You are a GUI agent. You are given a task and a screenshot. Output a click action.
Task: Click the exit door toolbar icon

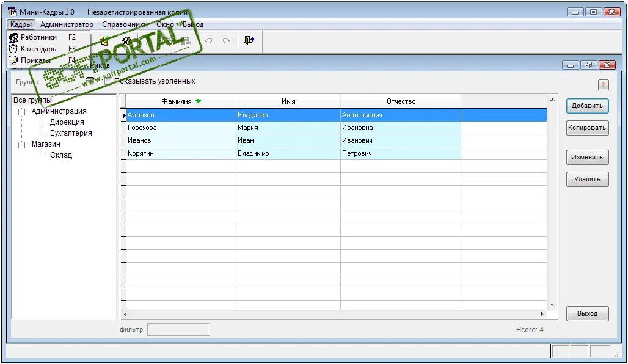click(249, 40)
